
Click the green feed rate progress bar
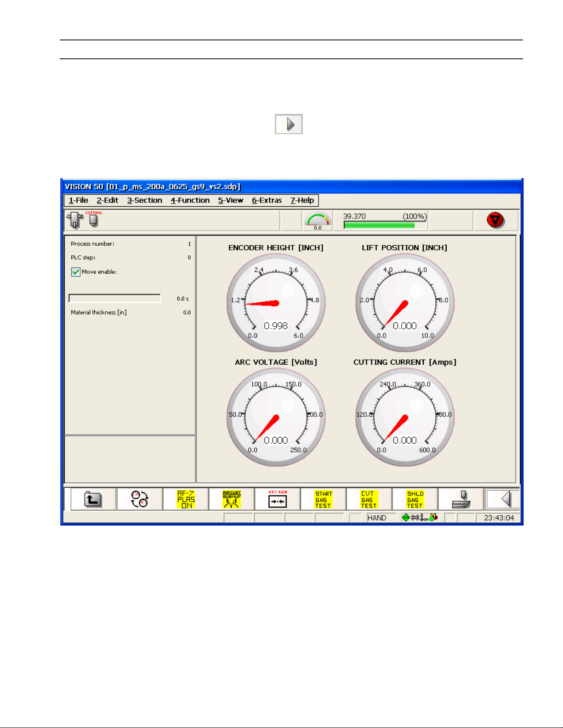385,225
